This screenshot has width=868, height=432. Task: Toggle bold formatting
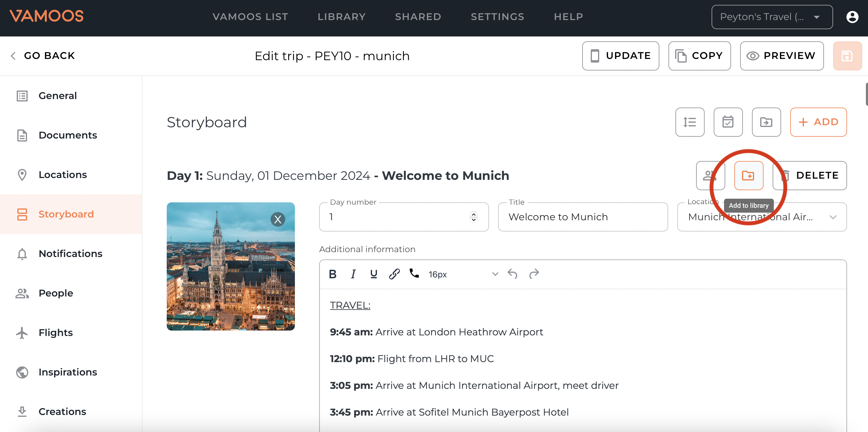pos(333,274)
